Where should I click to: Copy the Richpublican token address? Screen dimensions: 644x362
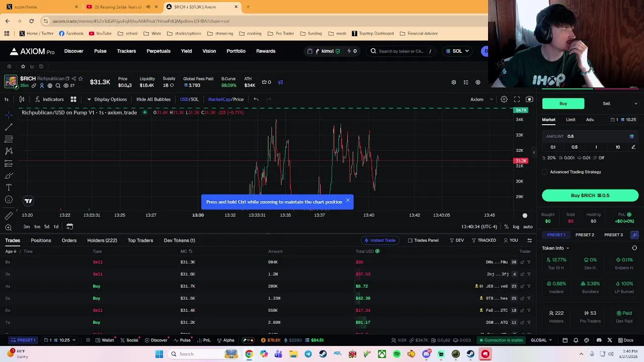pos(67,78)
